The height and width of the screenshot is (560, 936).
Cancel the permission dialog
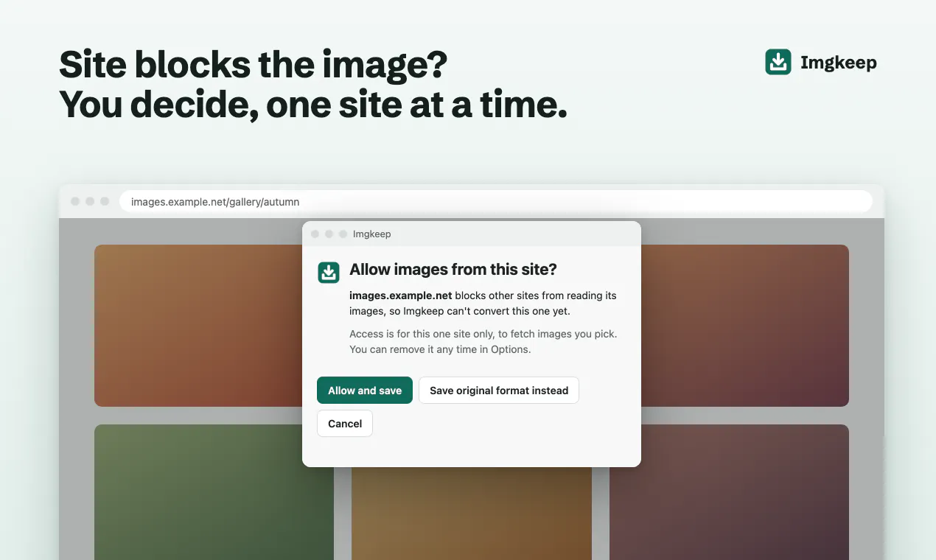(345, 424)
